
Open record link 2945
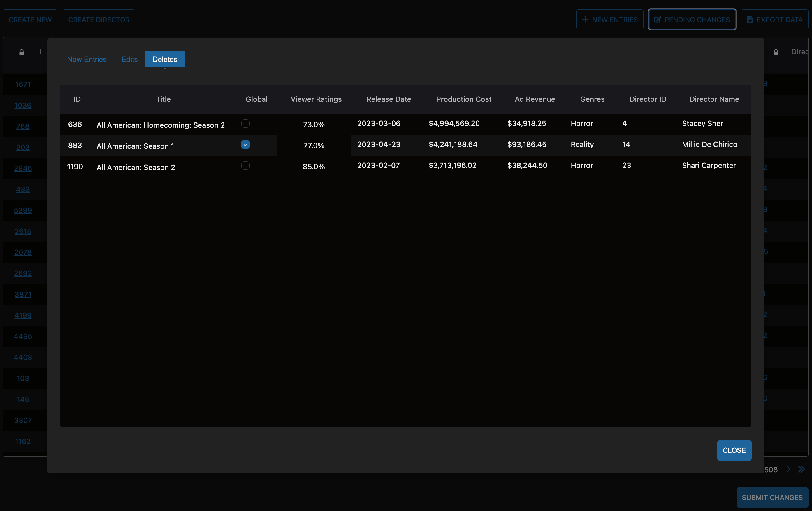tap(23, 168)
